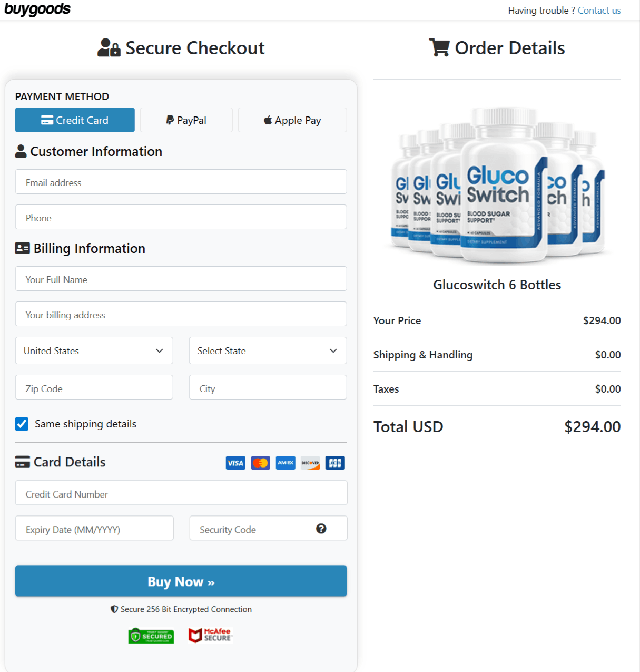Open the United States country dropdown
Viewport: 640px width, 672px height.
click(x=94, y=350)
